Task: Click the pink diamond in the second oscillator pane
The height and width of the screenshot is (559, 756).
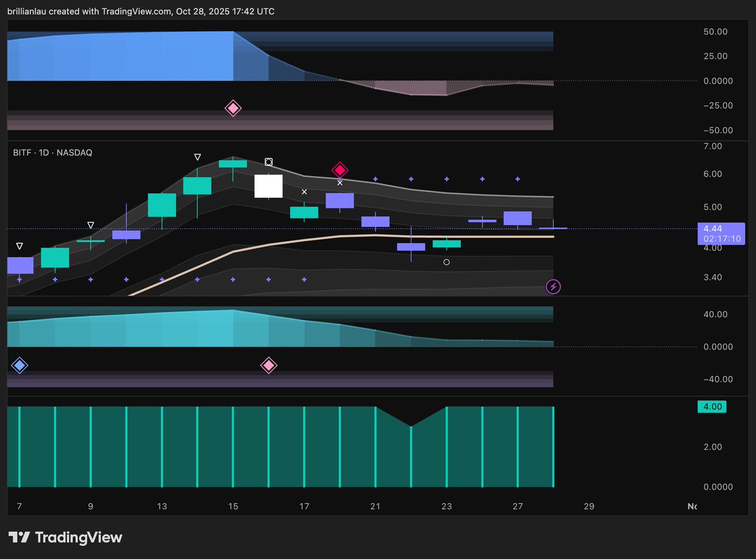Action: pos(269,365)
